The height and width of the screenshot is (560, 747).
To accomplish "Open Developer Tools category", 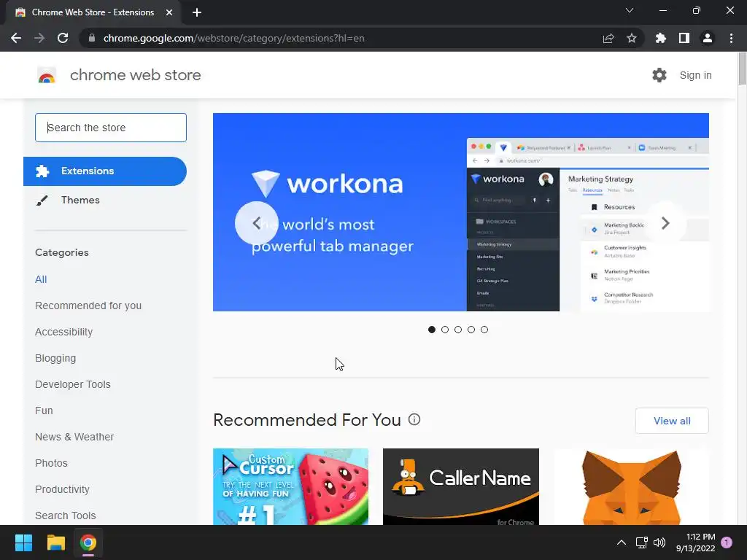I will [x=72, y=384].
